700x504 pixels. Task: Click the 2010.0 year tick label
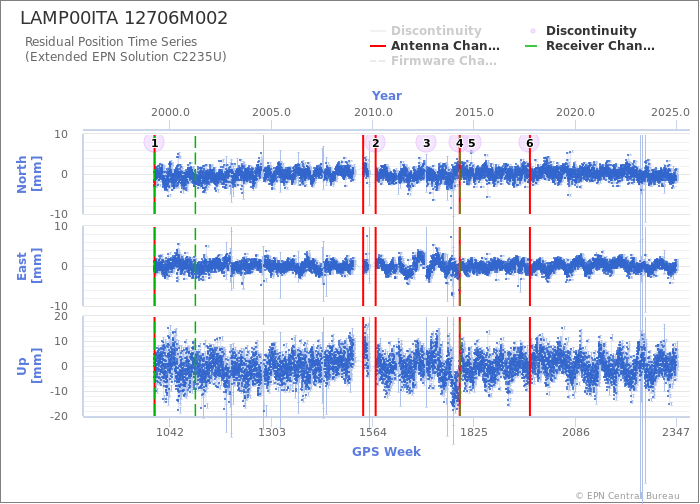tap(373, 112)
